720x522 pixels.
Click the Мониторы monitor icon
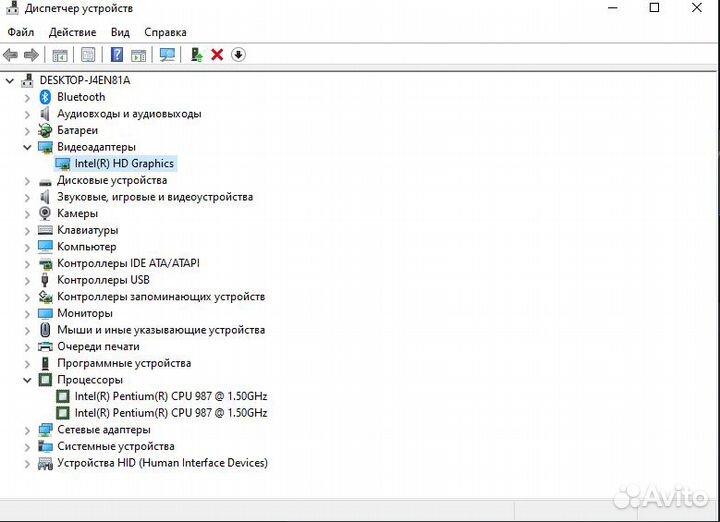coord(45,314)
